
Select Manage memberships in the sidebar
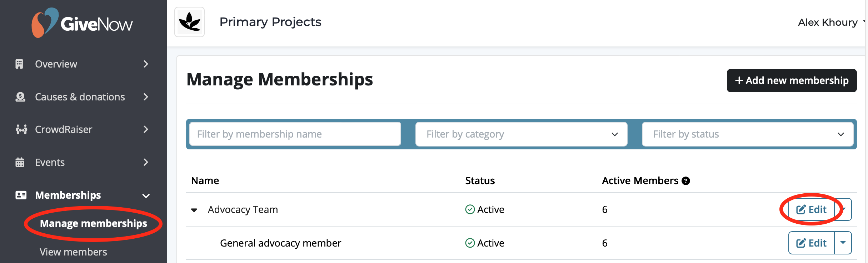tap(93, 223)
